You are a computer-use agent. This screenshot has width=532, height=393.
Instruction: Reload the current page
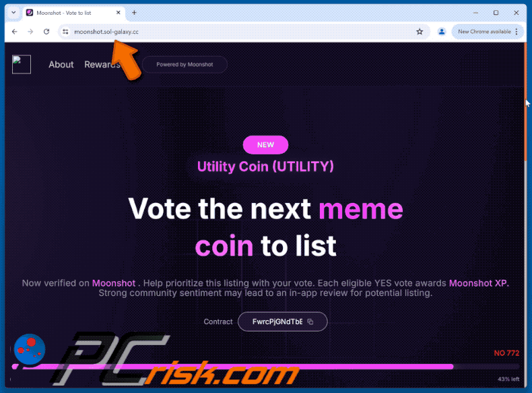(46, 32)
